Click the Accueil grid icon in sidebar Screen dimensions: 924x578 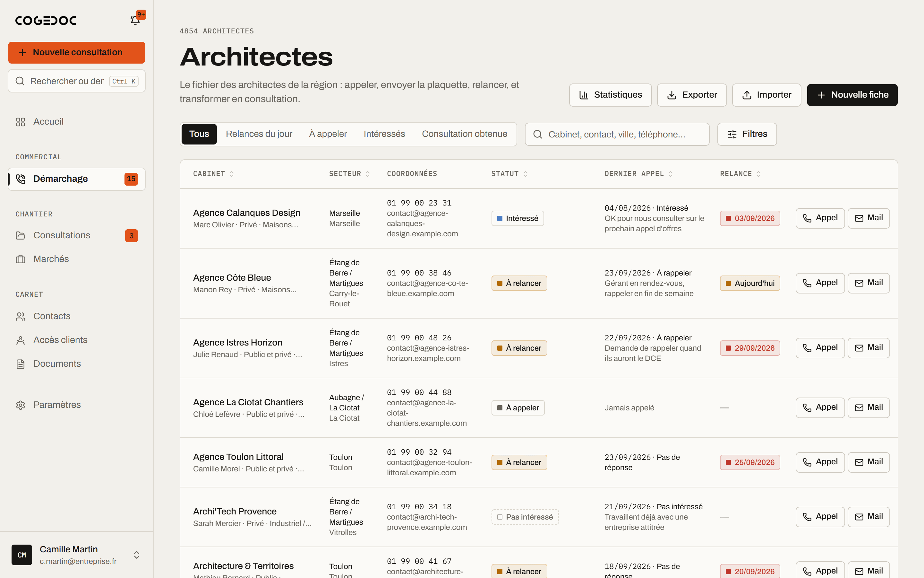point(21,122)
